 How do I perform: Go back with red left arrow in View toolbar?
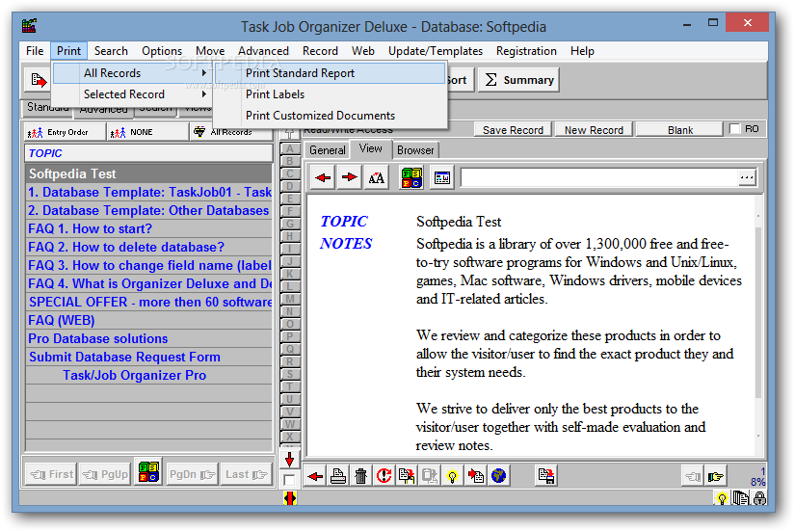point(323,177)
